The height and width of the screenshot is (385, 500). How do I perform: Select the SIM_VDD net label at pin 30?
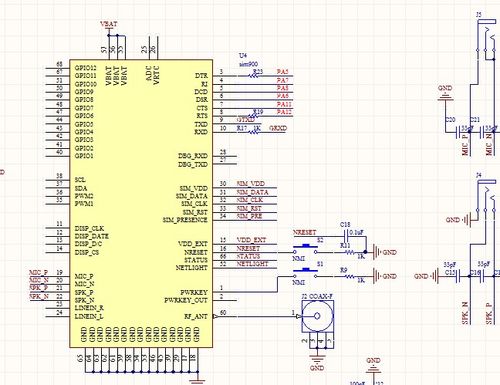(x=251, y=183)
